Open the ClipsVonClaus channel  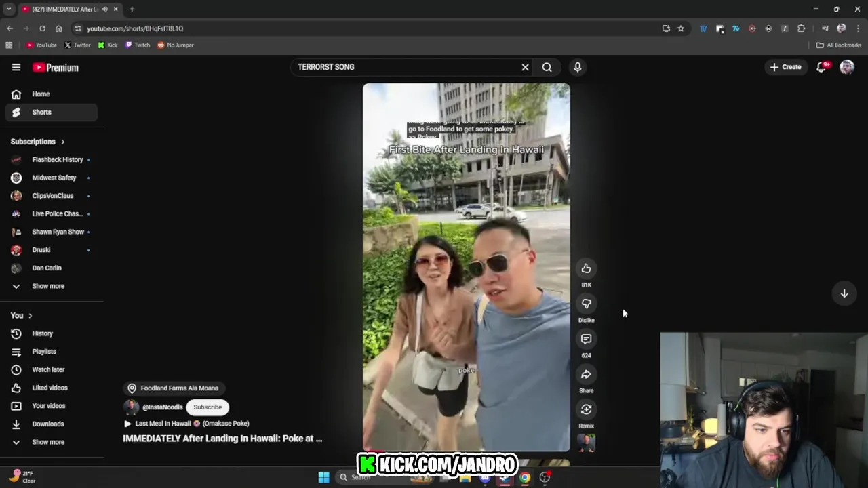pos(52,196)
